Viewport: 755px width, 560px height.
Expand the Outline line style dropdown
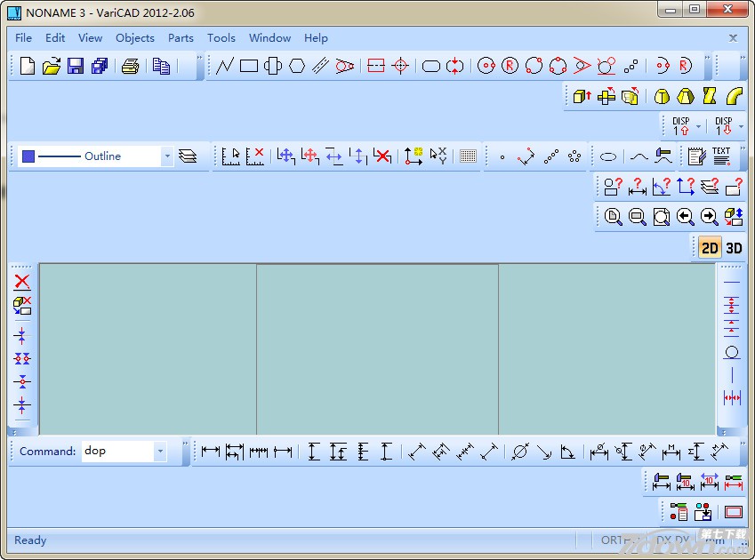coord(166,156)
